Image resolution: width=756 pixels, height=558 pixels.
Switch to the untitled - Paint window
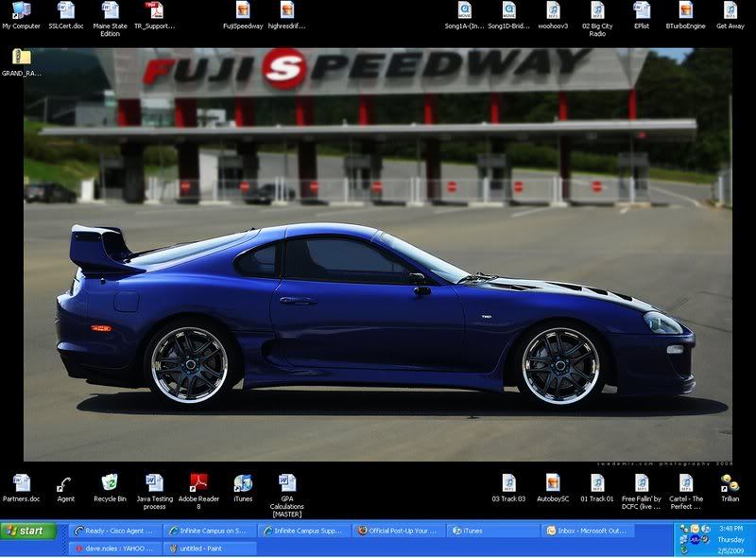point(209,548)
